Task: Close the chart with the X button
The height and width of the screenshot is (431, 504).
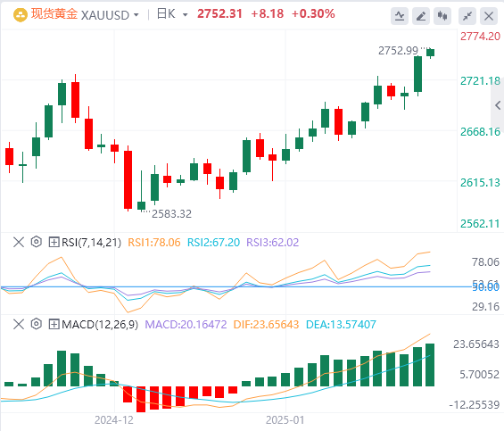Action: (489, 16)
